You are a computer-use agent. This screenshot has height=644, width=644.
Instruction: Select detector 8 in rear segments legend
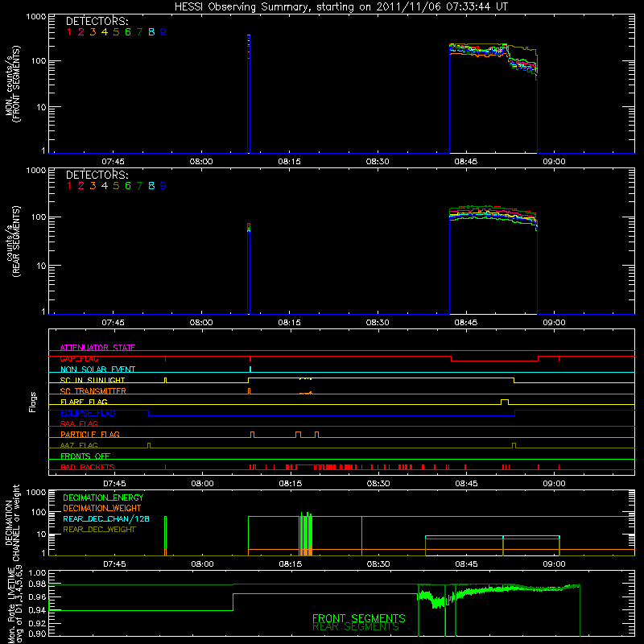click(x=151, y=186)
